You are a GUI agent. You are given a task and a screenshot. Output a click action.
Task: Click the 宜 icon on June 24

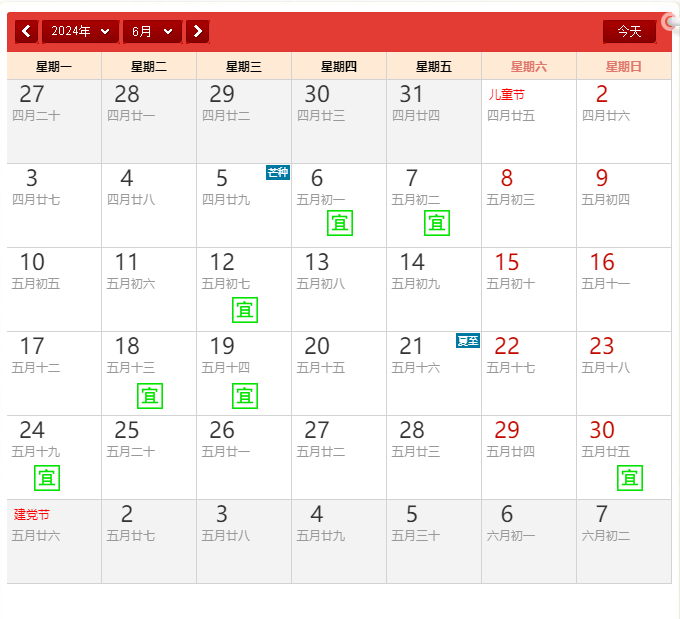click(x=47, y=478)
